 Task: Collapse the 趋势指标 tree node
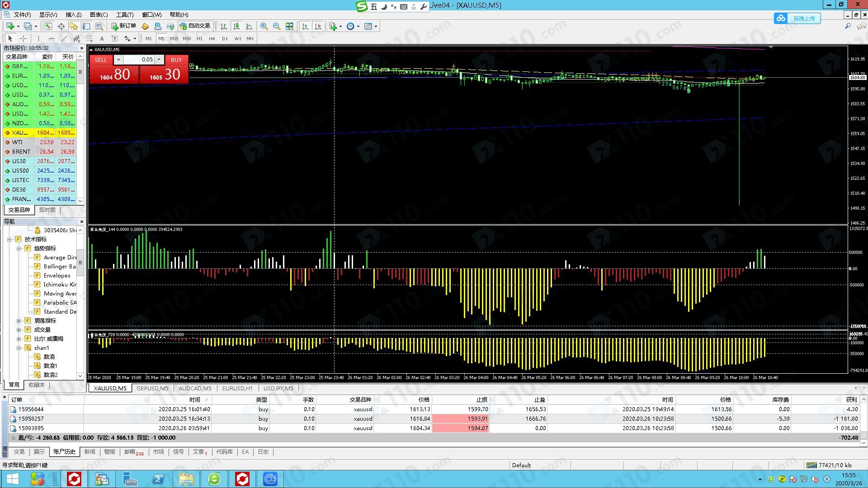19,249
